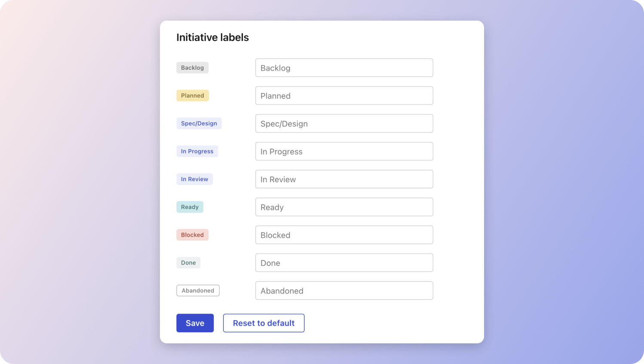Click the yellow Planned label badge
This screenshot has width=644, height=364.
(x=192, y=96)
